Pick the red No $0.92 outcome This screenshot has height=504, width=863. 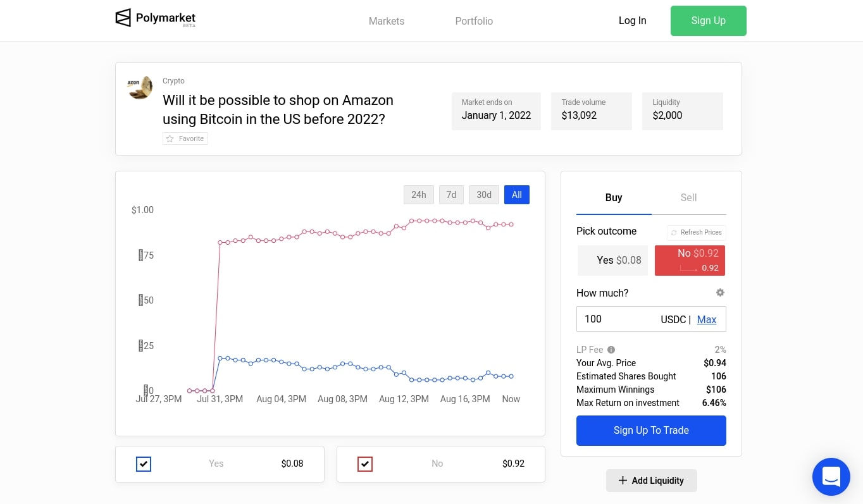[690, 260]
